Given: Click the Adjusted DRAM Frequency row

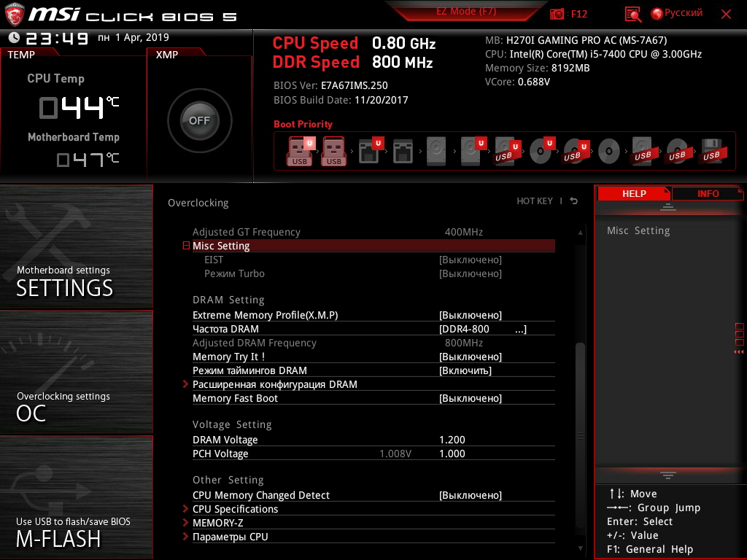Looking at the screenshot, I should pyautogui.click(x=373, y=343).
